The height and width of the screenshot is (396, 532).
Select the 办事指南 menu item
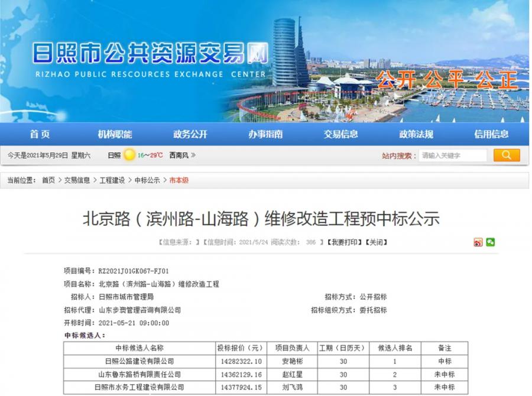265,134
